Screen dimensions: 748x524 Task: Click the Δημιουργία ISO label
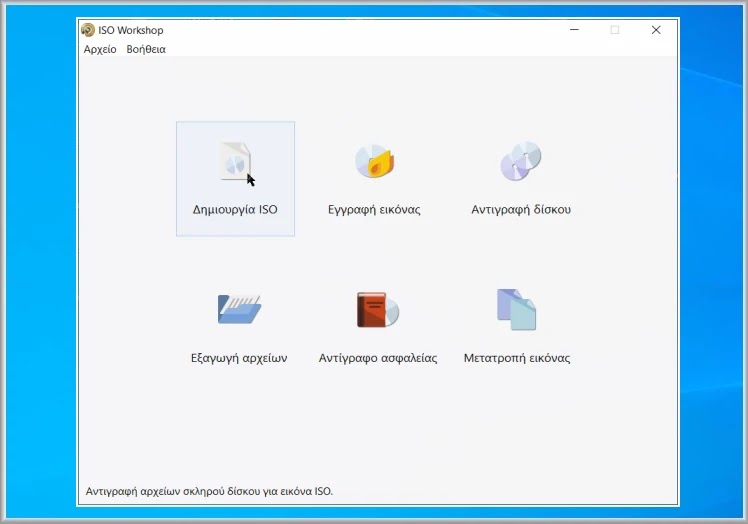click(x=235, y=210)
